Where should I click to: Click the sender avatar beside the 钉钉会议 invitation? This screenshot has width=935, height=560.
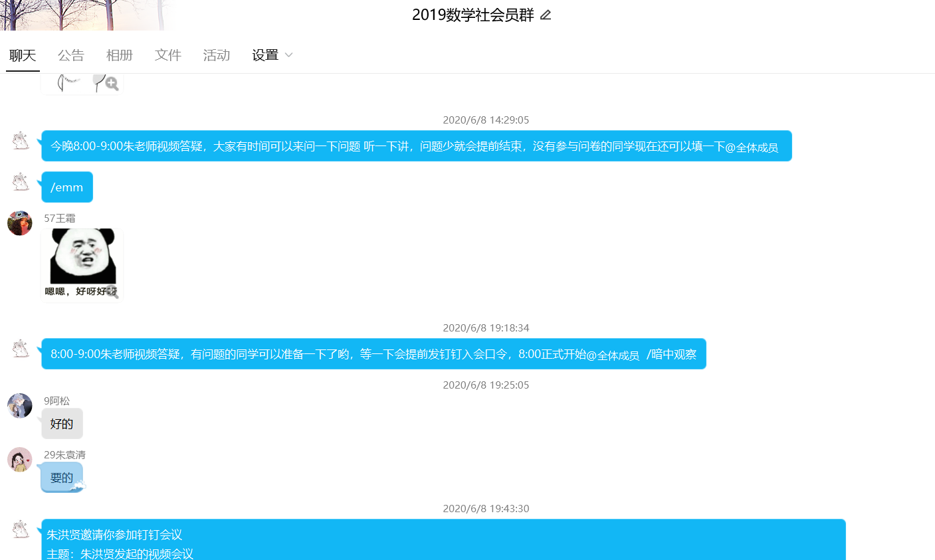click(x=21, y=529)
